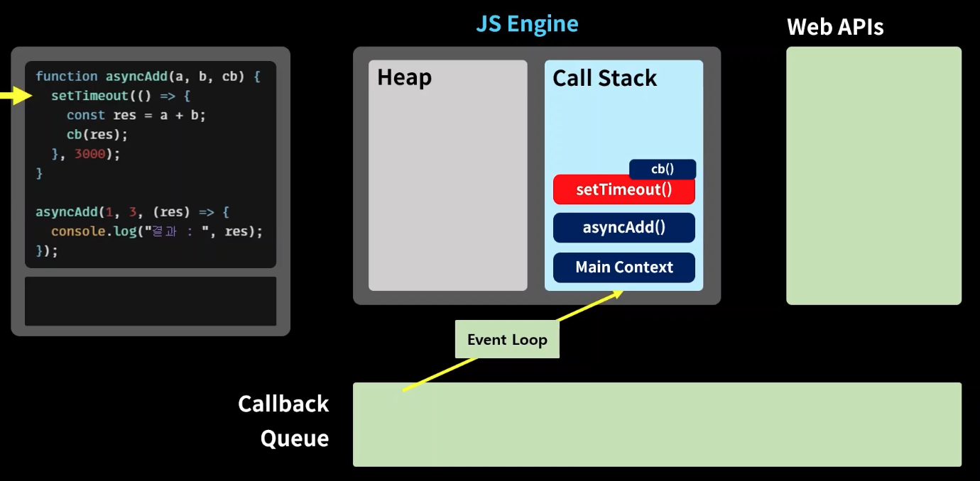Click the Web APIs heading
The height and width of the screenshot is (481, 980).
click(x=835, y=27)
